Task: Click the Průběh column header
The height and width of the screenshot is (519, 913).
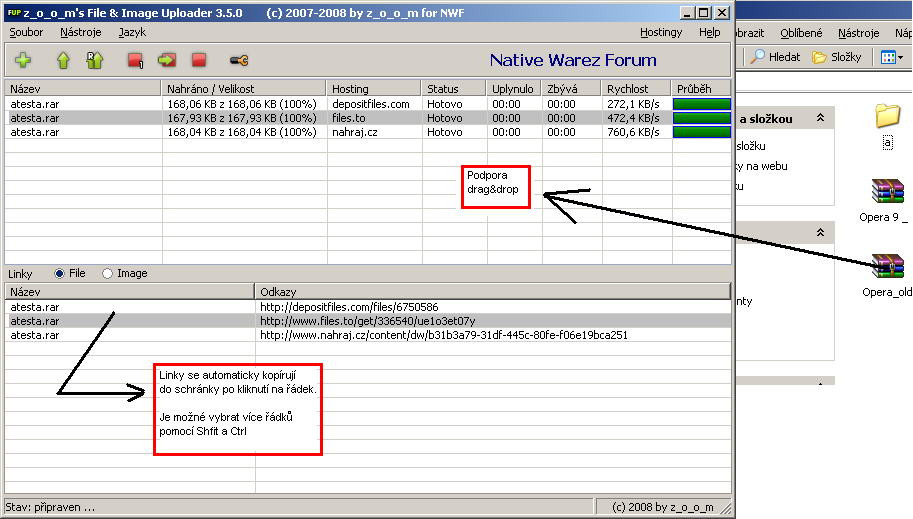Action: (701, 89)
